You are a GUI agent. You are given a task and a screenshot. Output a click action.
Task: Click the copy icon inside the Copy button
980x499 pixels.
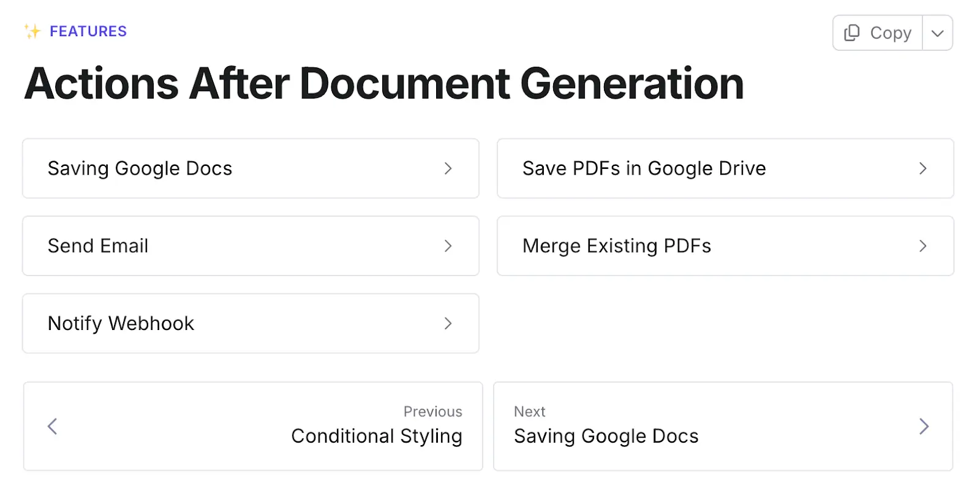(x=851, y=33)
